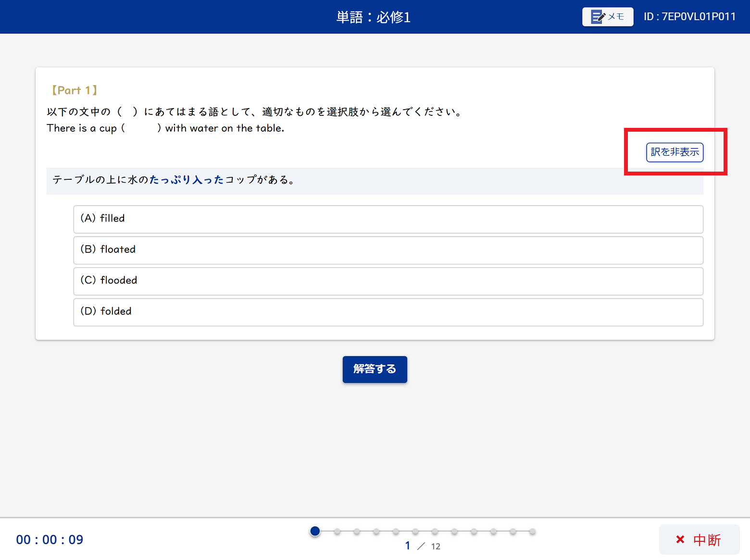
Task: Select answer option (D) folded
Action: coord(388,312)
